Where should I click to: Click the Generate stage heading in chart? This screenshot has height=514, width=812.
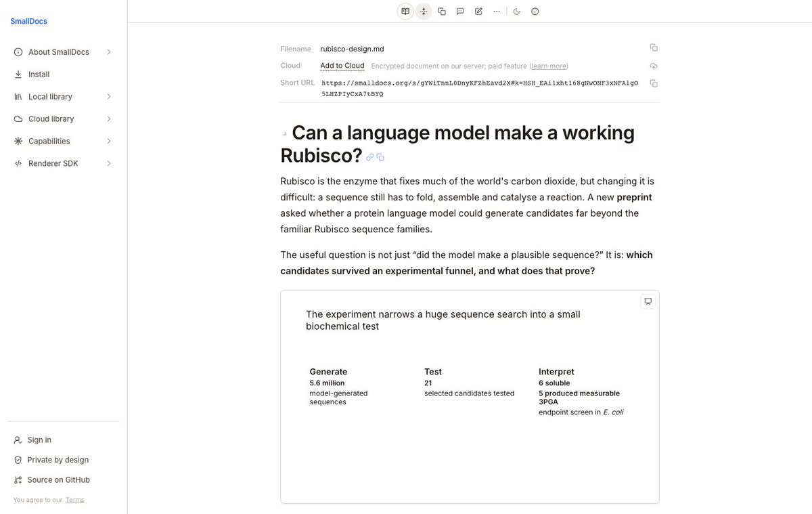pos(328,372)
